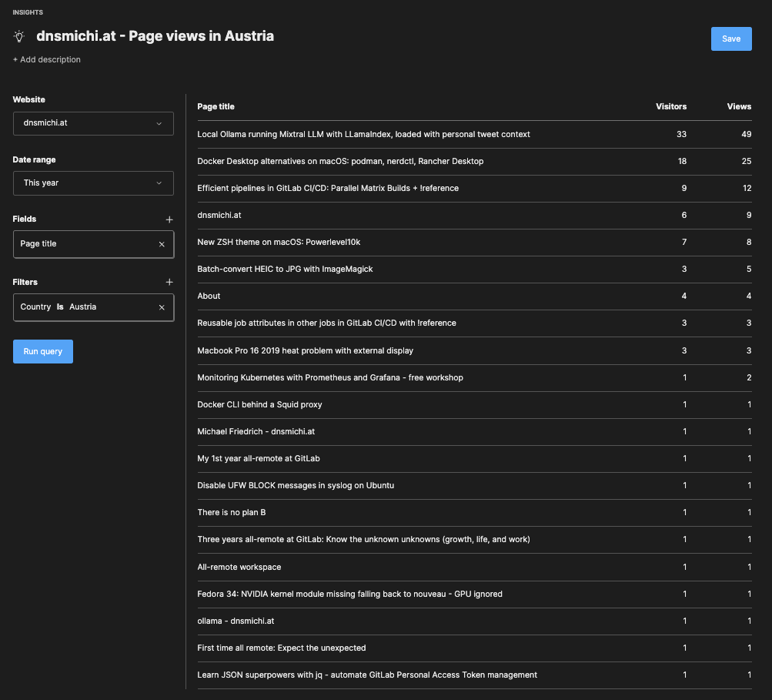This screenshot has height=700, width=772.
Task: Remove the Page title field
Action: click(162, 244)
